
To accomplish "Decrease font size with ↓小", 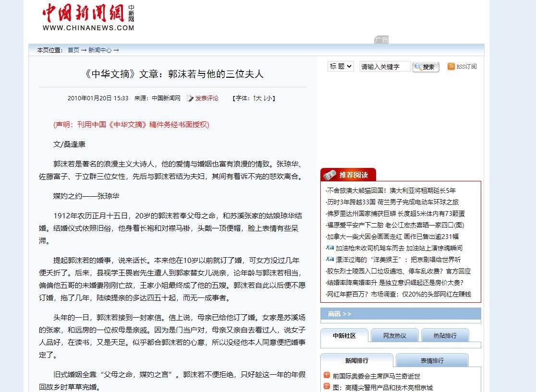I will 268,98.
